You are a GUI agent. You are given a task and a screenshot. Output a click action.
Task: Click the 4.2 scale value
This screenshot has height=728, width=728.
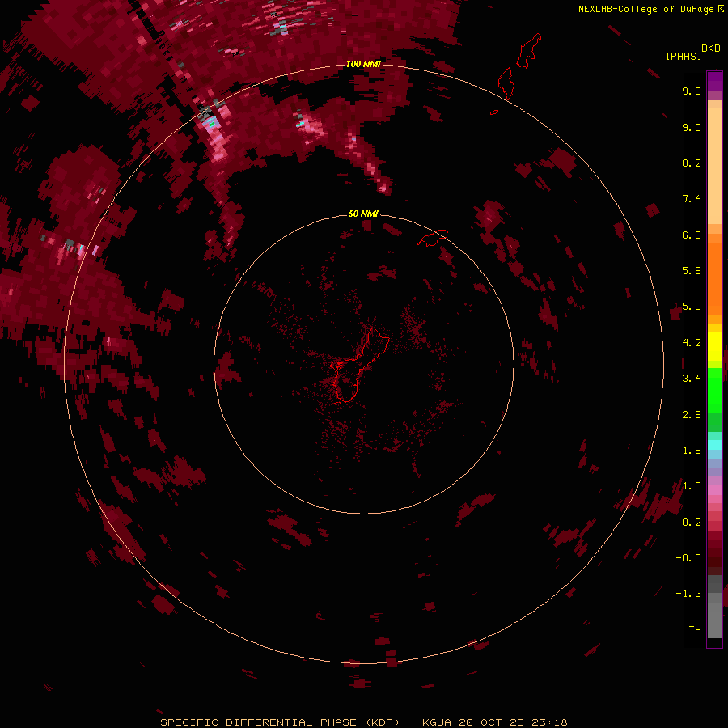(x=692, y=343)
